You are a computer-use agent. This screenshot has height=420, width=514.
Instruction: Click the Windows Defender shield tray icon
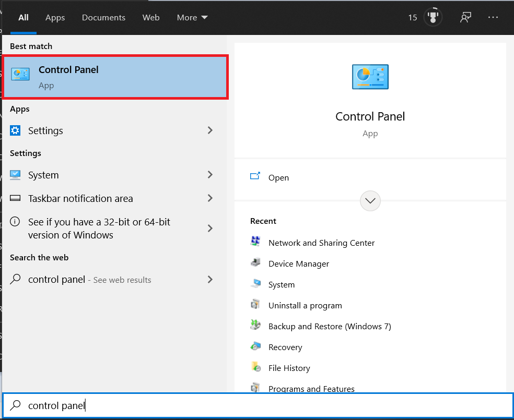[433, 17]
